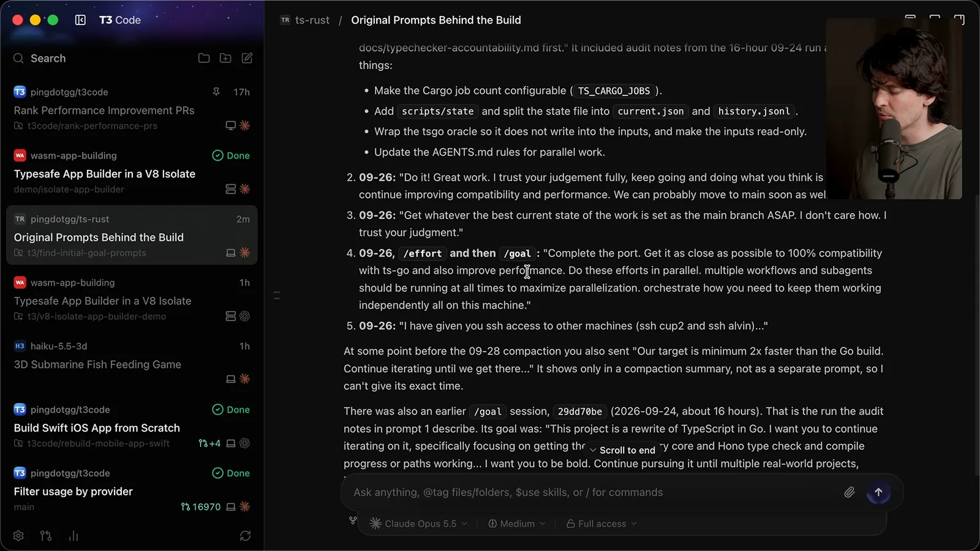
Task: Click Claude icon on Original Prompts thread row
Action: click(x=245, y=253)
